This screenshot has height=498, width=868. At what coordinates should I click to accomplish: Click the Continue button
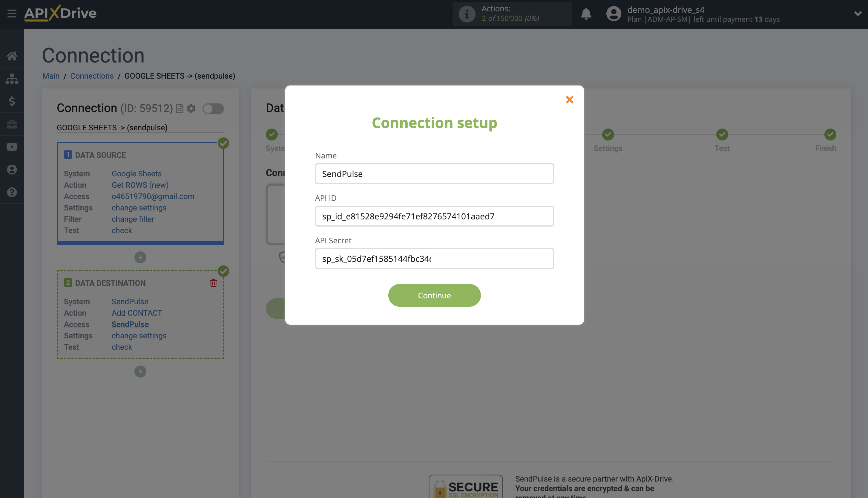(x=434, y=295)
